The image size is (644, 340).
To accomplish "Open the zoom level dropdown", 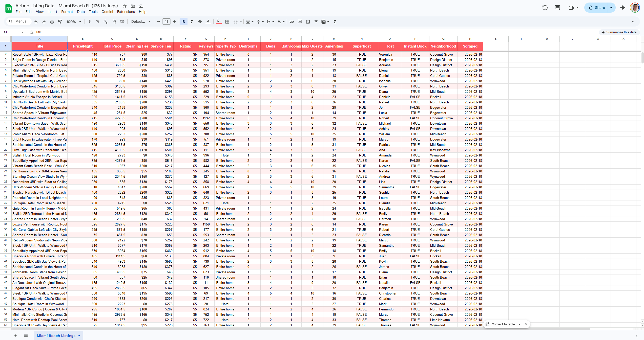I will pyautogui.click(x=73, y=22).
